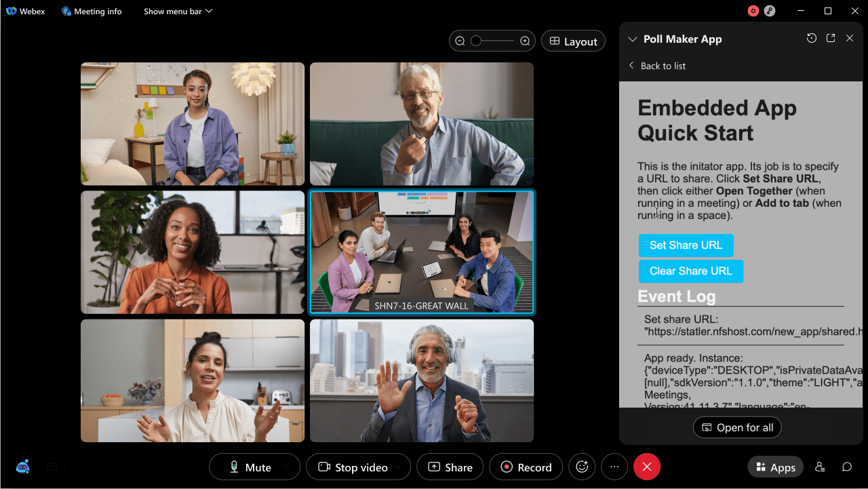This screenshot has height=489, width=868.
Task: Open more meeting options via ellipsis icon
Action: click(614, 467)
